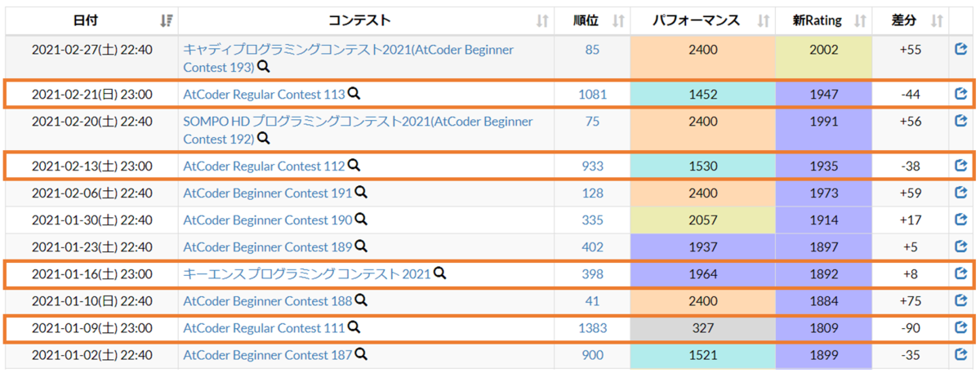Open AtCoder Regular Contest 113 link
Screen dimensions: 980x373
coord(265,95)
